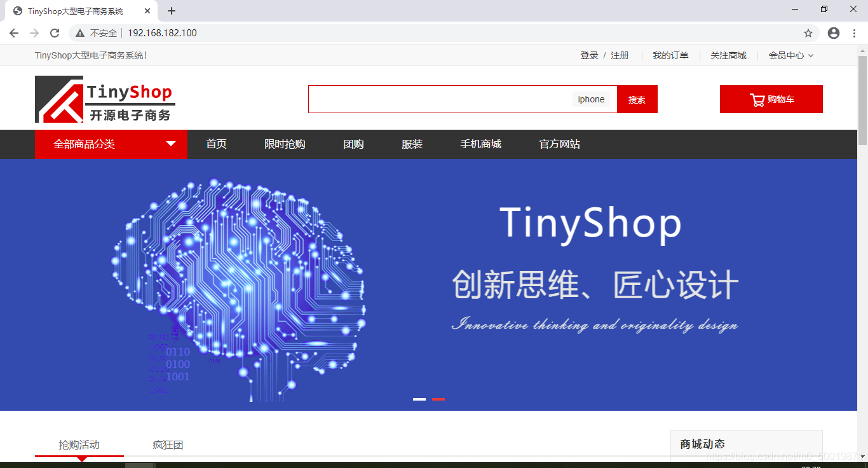Select 服装 in the navigation bar
Image resolution: width=868 pixels, height=468 pixels.
[412, 144]
